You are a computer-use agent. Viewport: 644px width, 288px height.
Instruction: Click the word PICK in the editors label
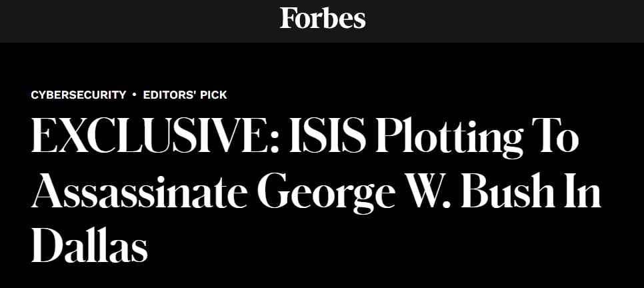pos(213,95)
